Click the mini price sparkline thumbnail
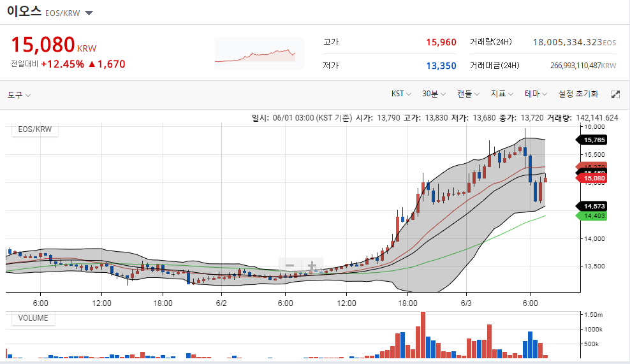Viewport: 630px width, 364px height. (x=259, y=54)
